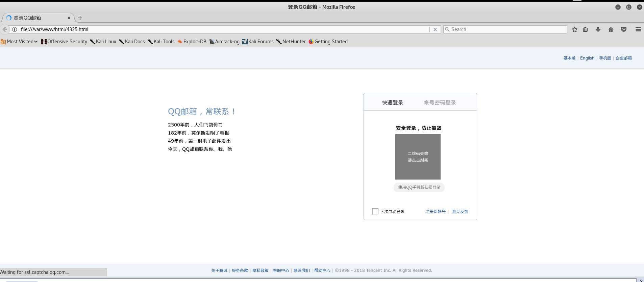Show bookmarks list icon

point(585,29)
